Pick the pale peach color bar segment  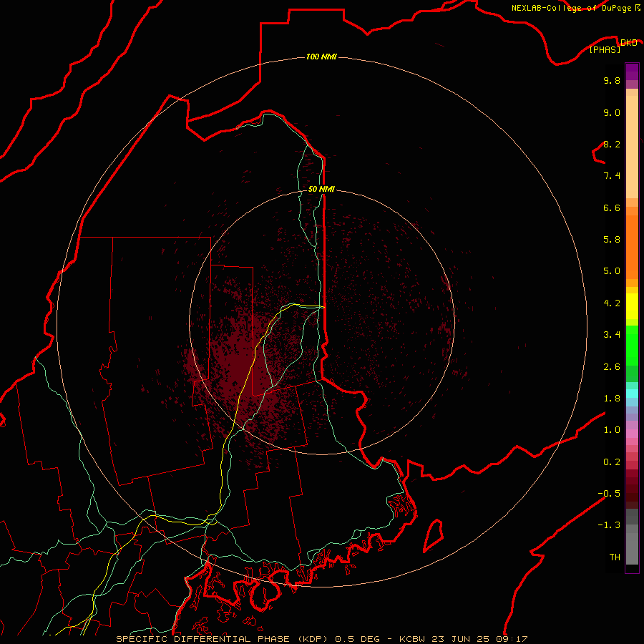632,147
